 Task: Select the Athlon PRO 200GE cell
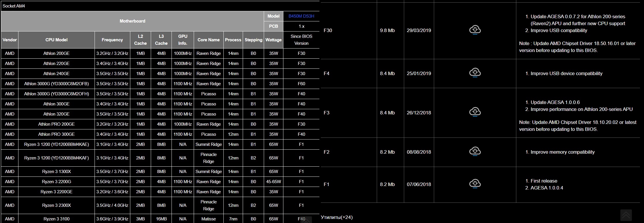tap(57, 124)
